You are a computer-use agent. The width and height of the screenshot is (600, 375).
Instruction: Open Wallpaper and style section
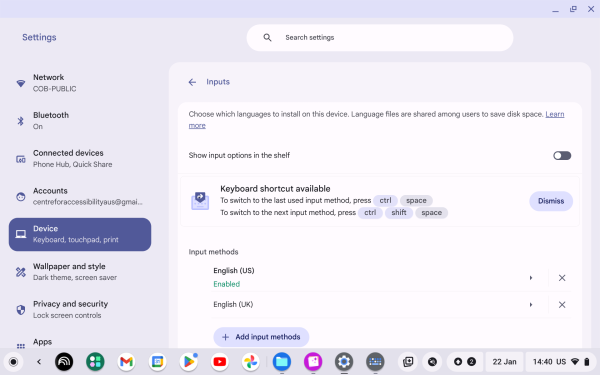[80, 272]
